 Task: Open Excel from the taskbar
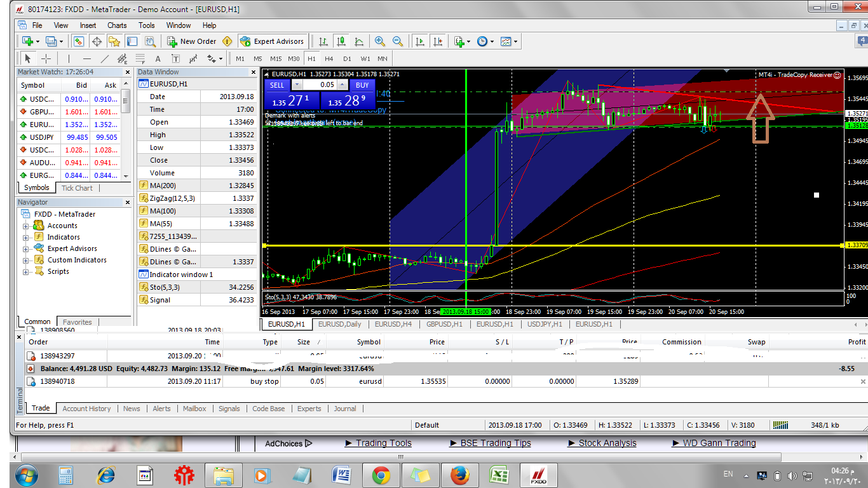[x=499, y=475]
